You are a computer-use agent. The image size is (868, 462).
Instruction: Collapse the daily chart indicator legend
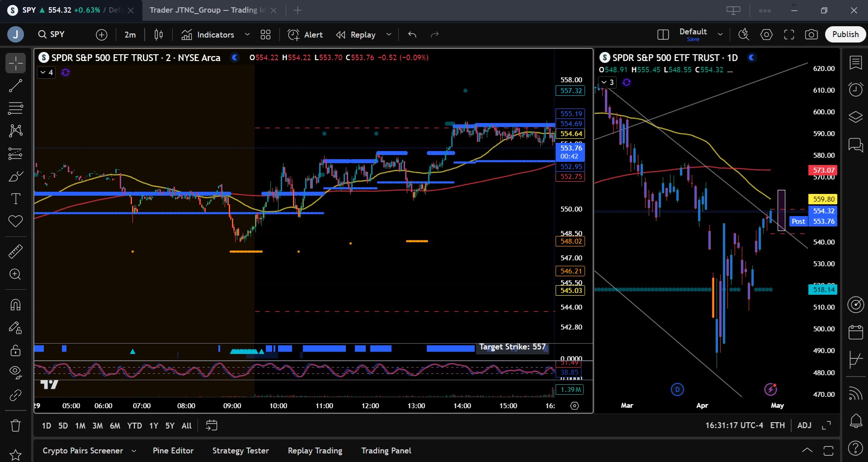pyautogui.click(x=608, y=82)
